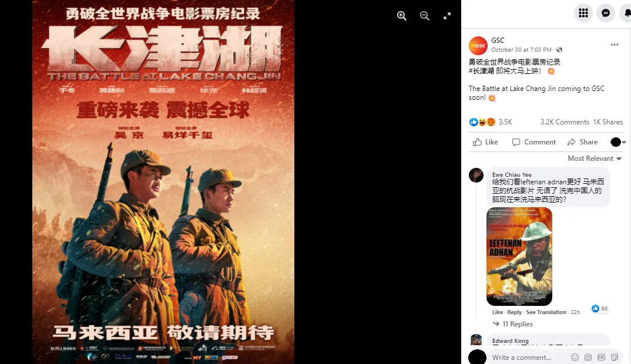Insert an emoji in comment
The image size is (631, 364).
coord(575,357)
